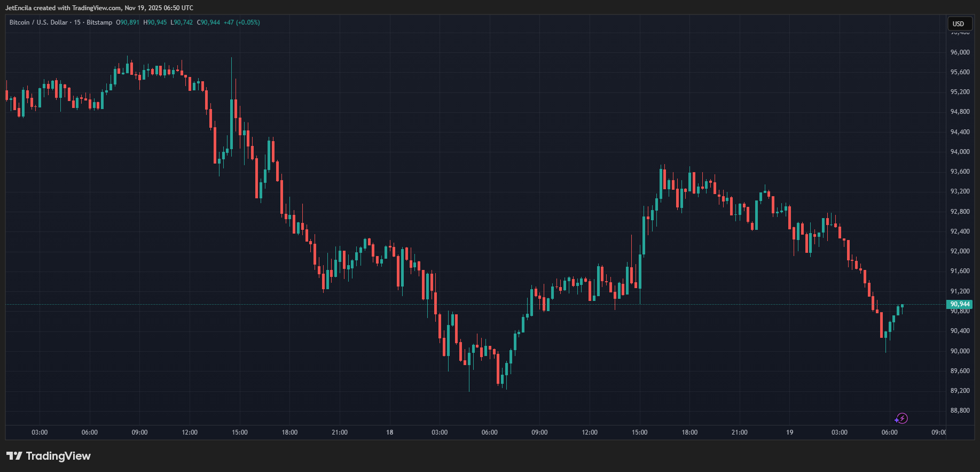The width and height of the screenshot is (980, 472).
Task: Click the Bitstamp exchange label
Action: point(99,22)
